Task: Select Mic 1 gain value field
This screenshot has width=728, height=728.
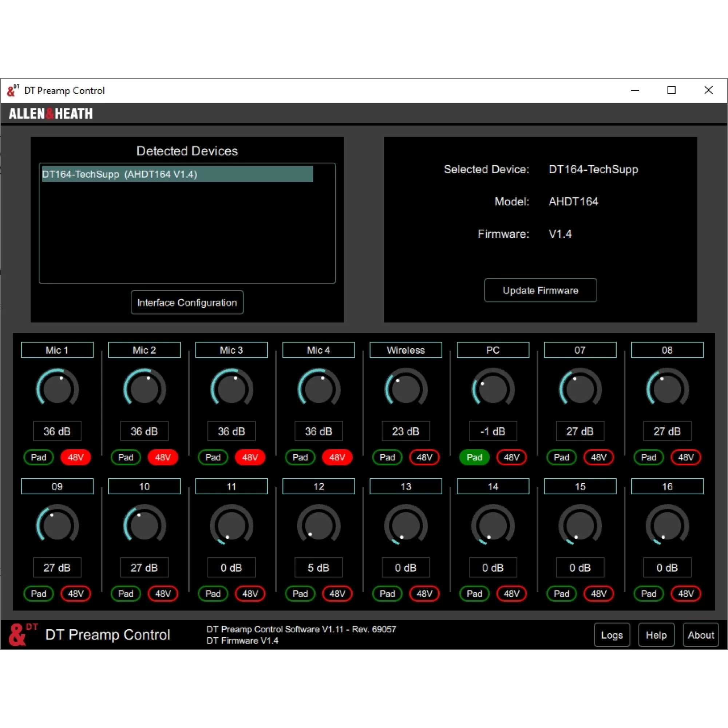Action: click(57, 431)
